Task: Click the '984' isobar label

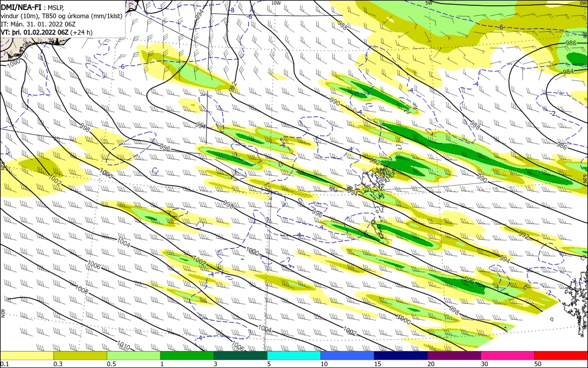Action: [568, 71]
